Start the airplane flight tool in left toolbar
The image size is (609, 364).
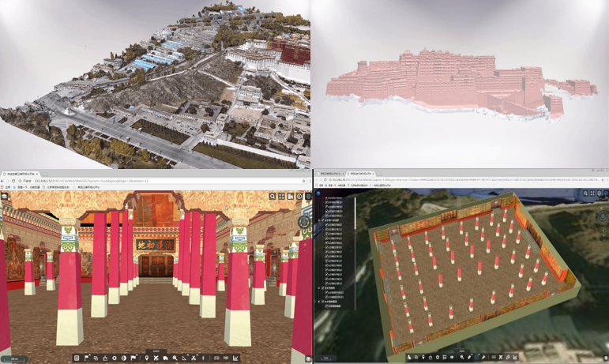(156, 358)
